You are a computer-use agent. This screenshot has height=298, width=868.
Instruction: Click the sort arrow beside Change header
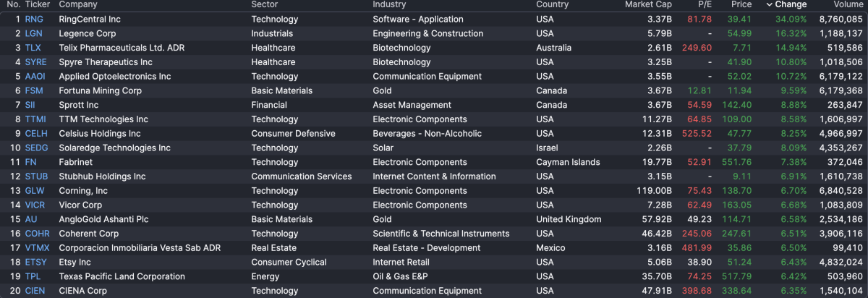pyautogui.click(x=769, y=4)
